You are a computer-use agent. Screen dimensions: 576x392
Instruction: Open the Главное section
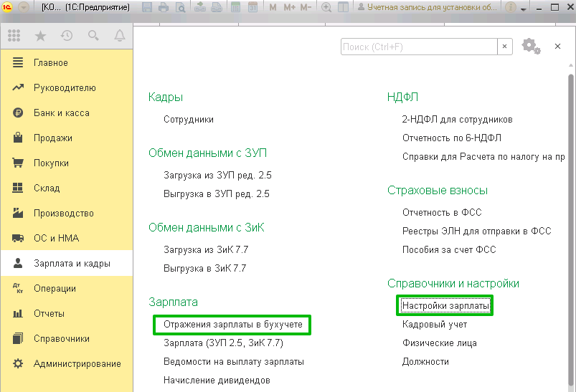[67, 63]
